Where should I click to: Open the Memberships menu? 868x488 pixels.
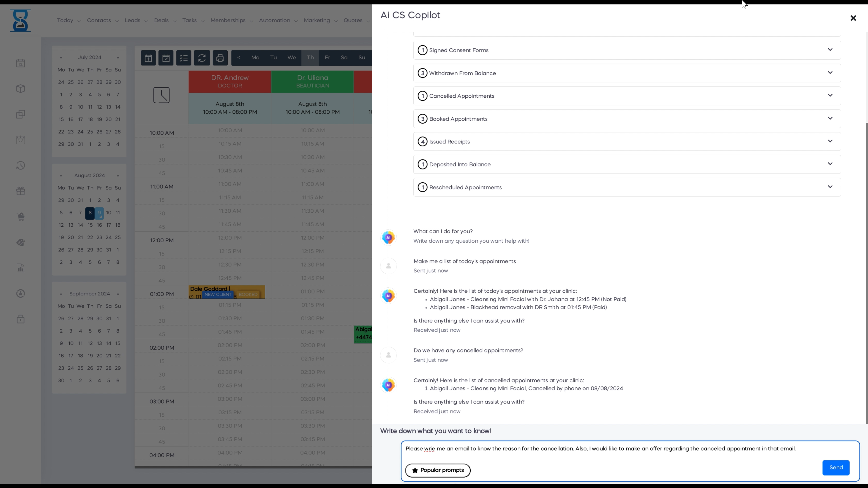[228, 20]
